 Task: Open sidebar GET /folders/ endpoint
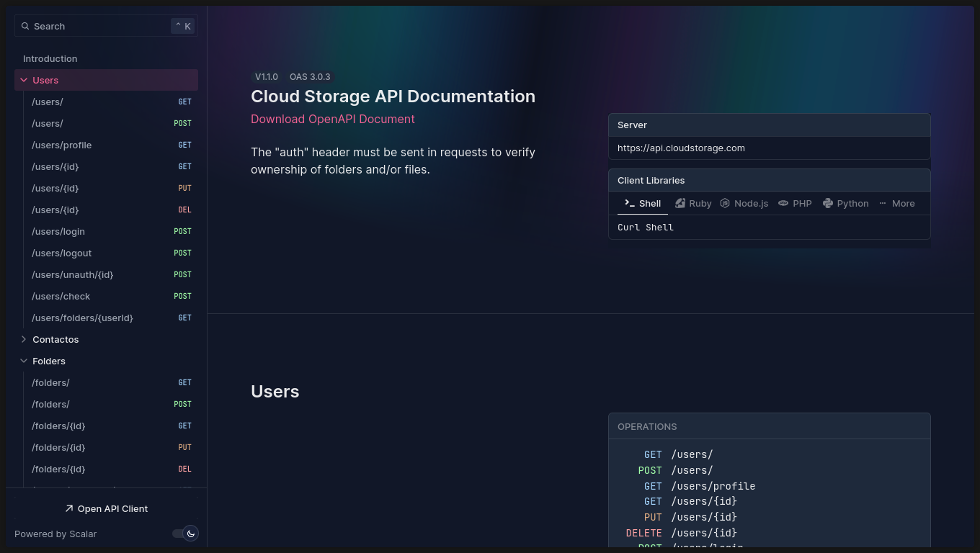[x=112, y=382]
